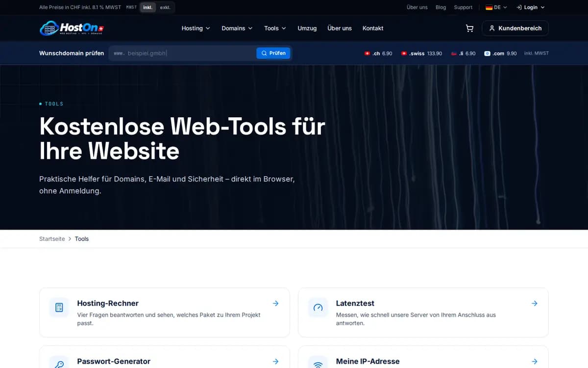Viewport: 588px width, 368px height.
Task: Select the .com 9.90 domain price
Action: pos(500,53)
